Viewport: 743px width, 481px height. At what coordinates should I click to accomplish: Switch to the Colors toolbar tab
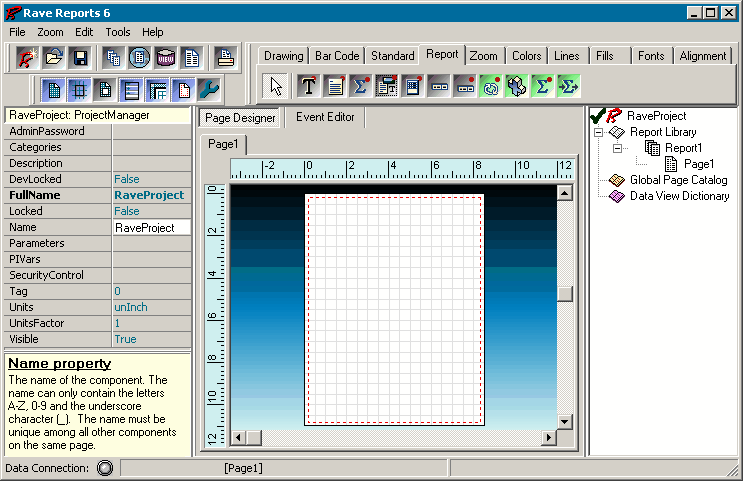[x=526, y=56]
